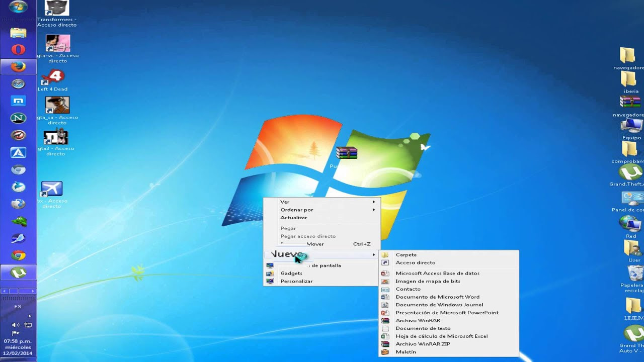Choose Hoja de cálculo de Microsoft Excel
The width and height of the screenshot is (644, 362).
pyautogui.click(x=449, y=336)
